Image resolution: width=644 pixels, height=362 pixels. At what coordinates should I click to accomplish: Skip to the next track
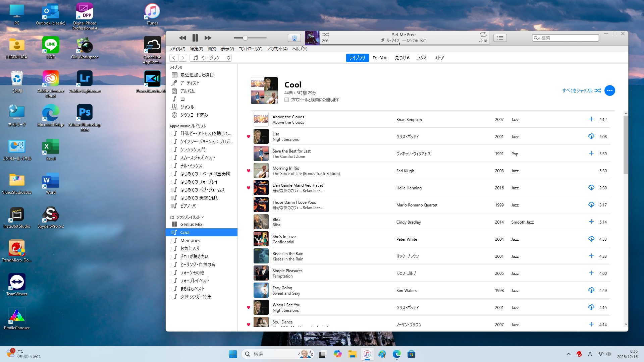(x=208, y=38)
